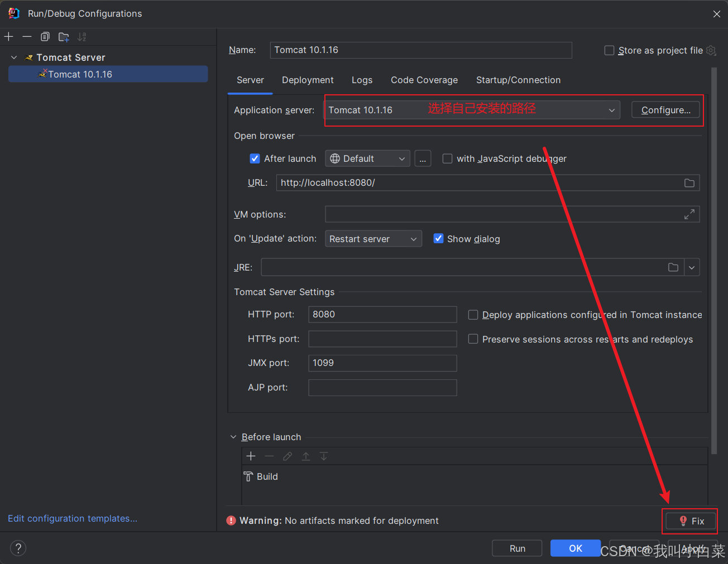728x564 pixels.
Task: Select Tomcat 10.1.16 in configuration tree
Action: click(x=108, y=74)
